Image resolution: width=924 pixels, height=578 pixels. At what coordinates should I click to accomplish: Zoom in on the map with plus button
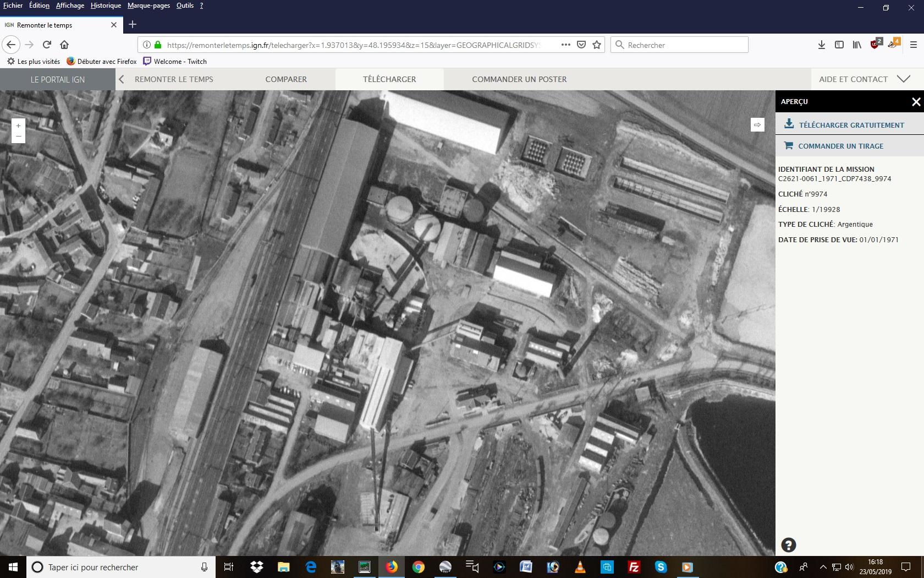(18, 126)
